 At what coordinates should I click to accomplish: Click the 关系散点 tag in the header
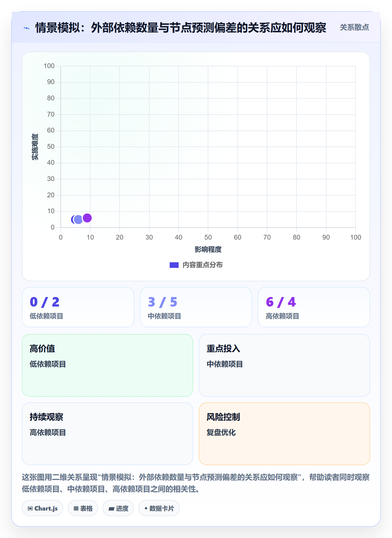tap(354, 27)
